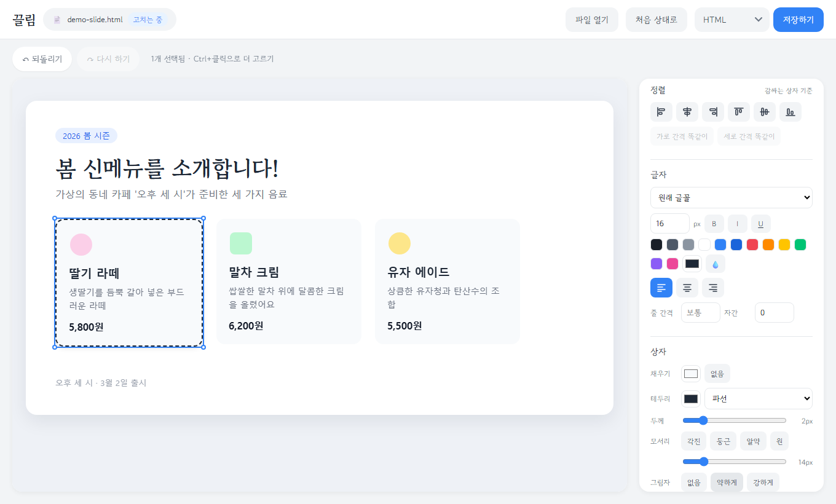This screenshot has height=504, width=836.
Task: Pick the white text color swatch
Action: [704, 245]
